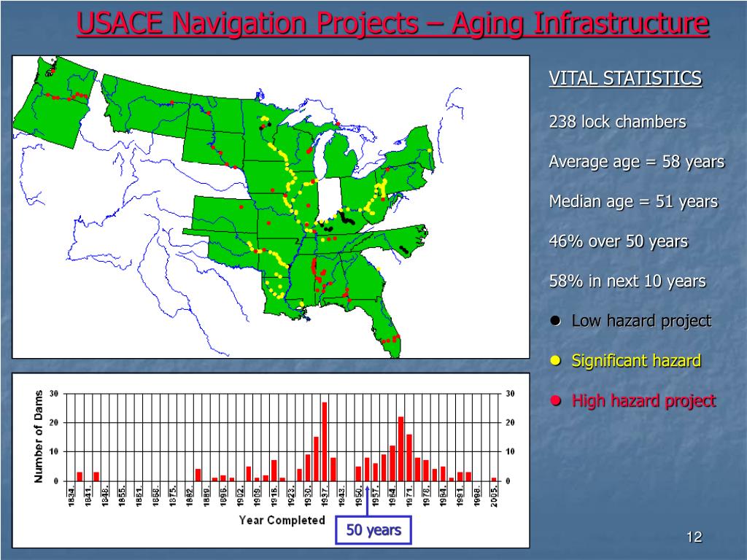Click the 'Year Completed' axis title
The height and width of the screenshot is (560, 747).
(282, 520)
